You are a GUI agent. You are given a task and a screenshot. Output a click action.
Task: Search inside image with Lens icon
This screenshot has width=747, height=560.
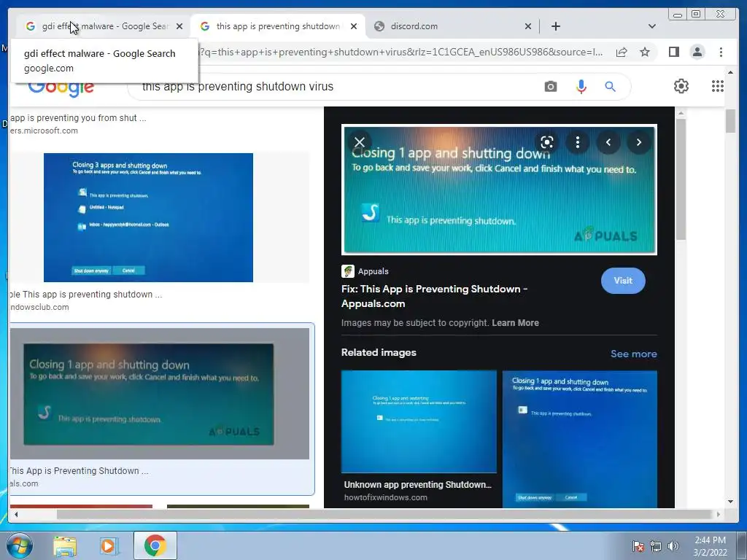click(547, 142)
